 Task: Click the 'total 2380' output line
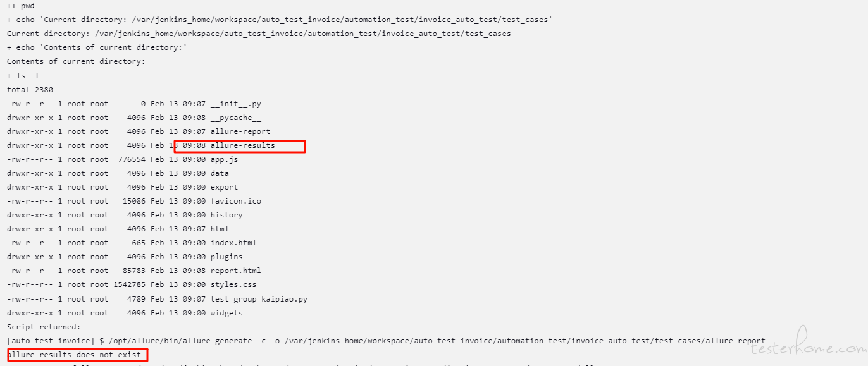[30, 90]
